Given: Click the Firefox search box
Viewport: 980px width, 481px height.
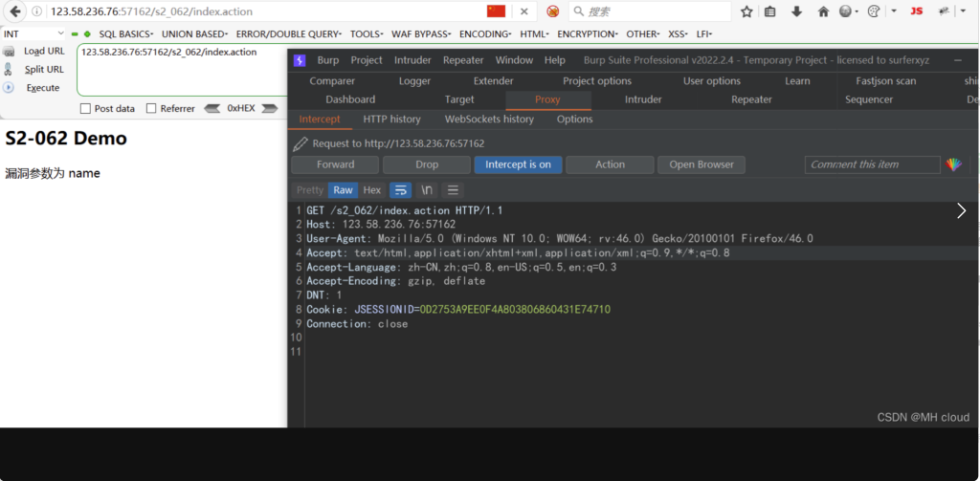Looking at the screenshot, I should tap(650, 11).
